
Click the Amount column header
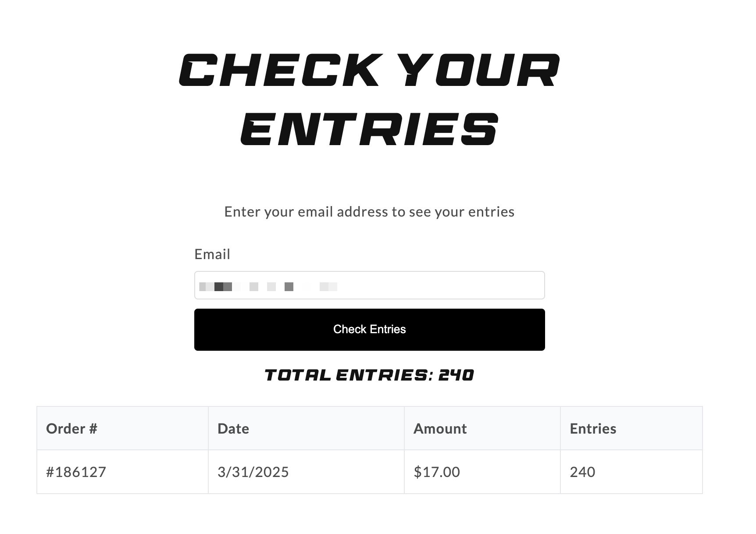click(439, 428)
